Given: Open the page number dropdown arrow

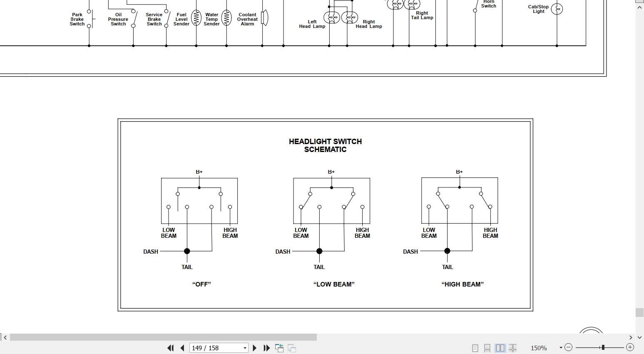Looking at the screenshot, I should coord(245,348).
